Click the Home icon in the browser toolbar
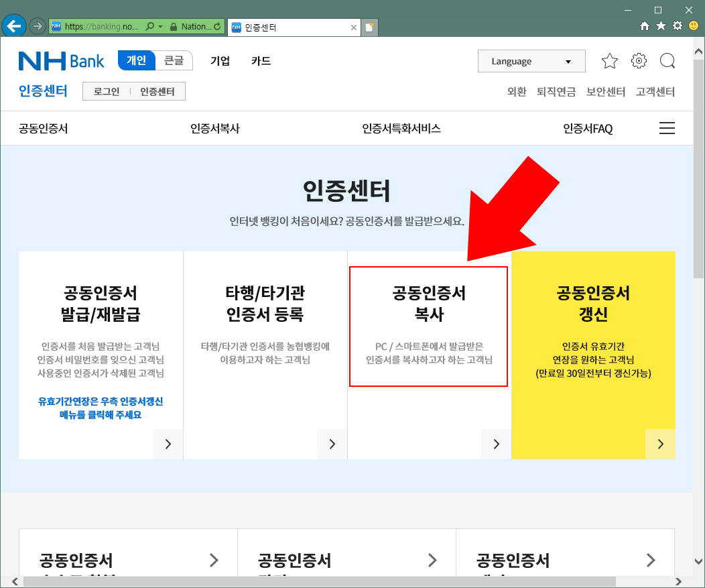This screenshot has width=705, height=588. point(644,25)
